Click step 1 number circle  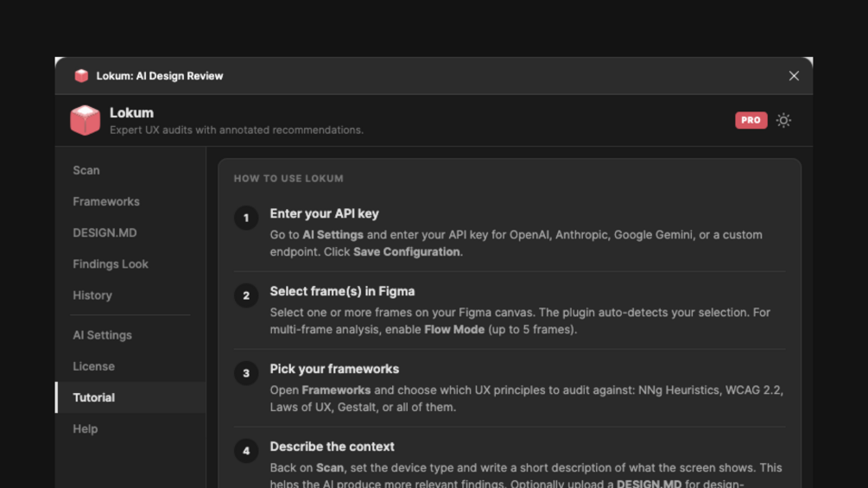[246, 218]
